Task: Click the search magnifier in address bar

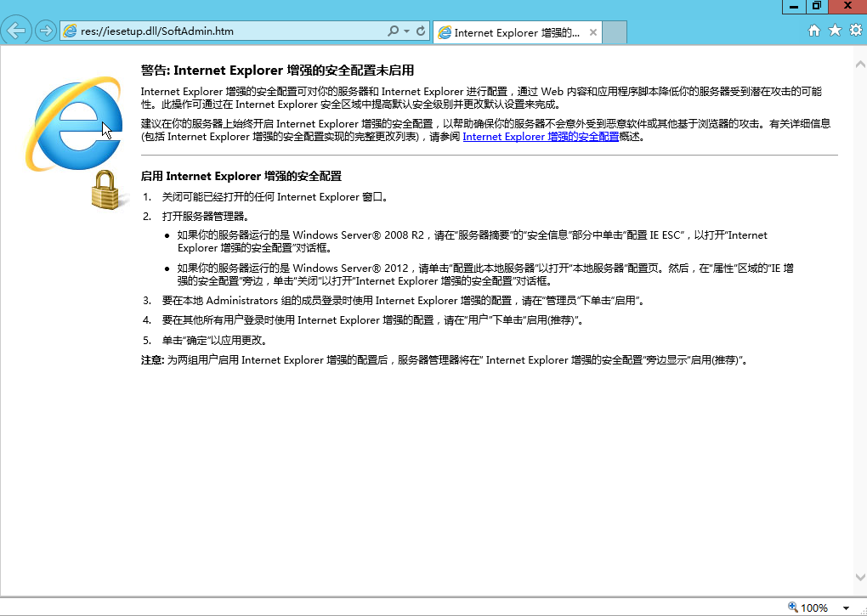Action: pos(393,31)
